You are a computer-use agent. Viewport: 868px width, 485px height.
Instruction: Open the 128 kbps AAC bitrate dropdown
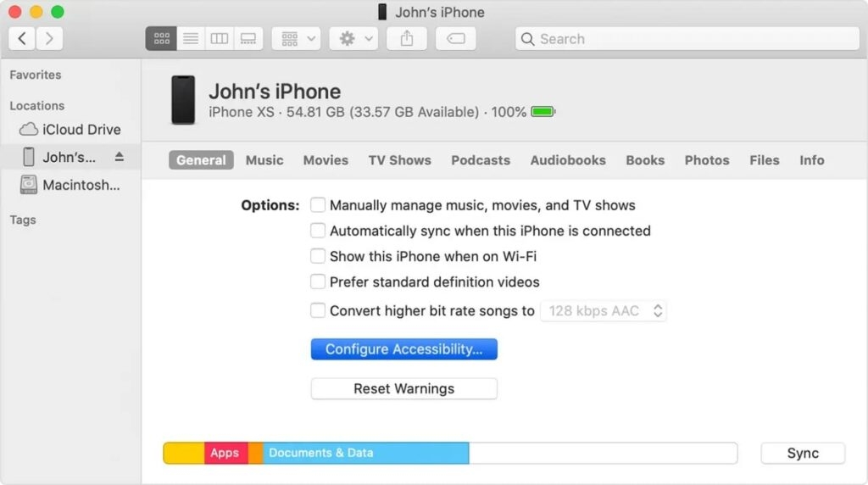point(604,310)
